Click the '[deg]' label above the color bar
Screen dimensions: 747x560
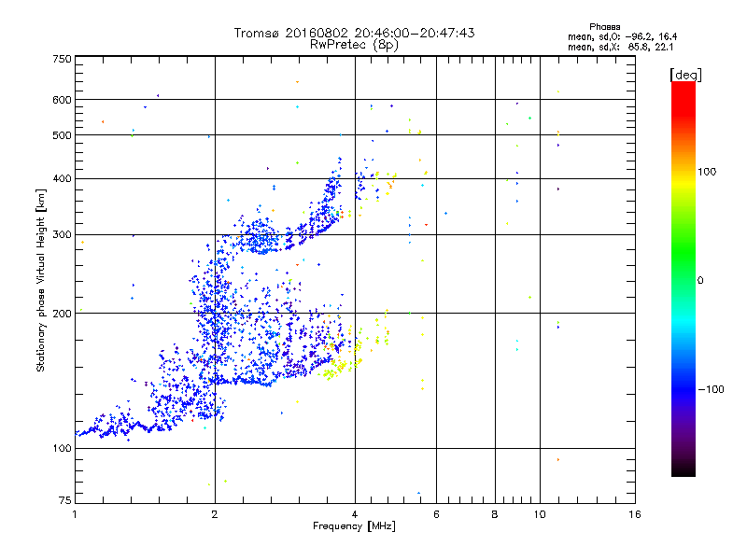click(685, 75)
